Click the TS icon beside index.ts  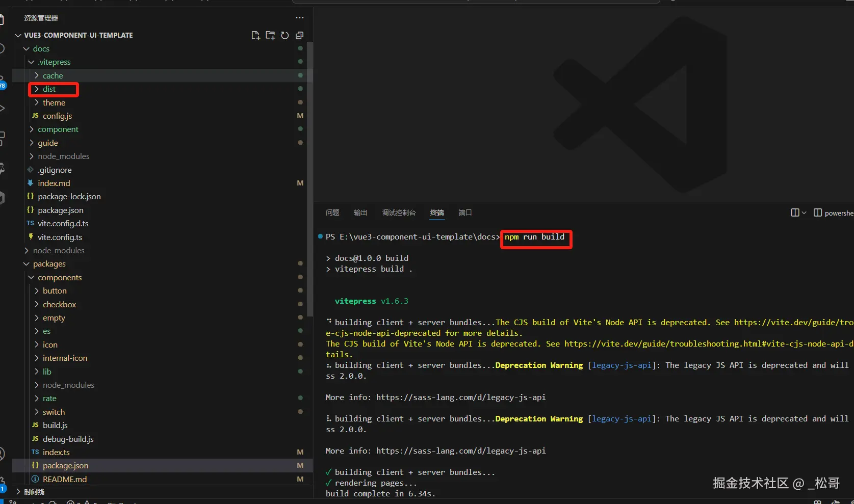click(x=35, y=452)
